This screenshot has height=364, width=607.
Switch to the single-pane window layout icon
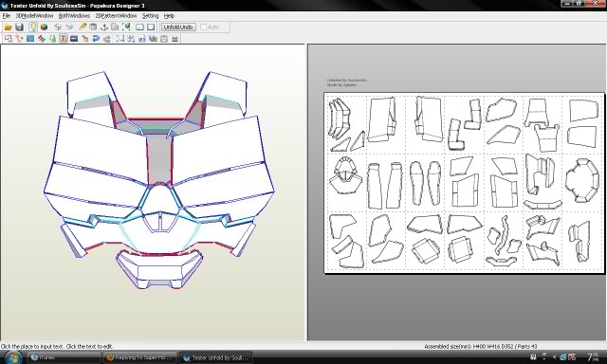[151, 27]
